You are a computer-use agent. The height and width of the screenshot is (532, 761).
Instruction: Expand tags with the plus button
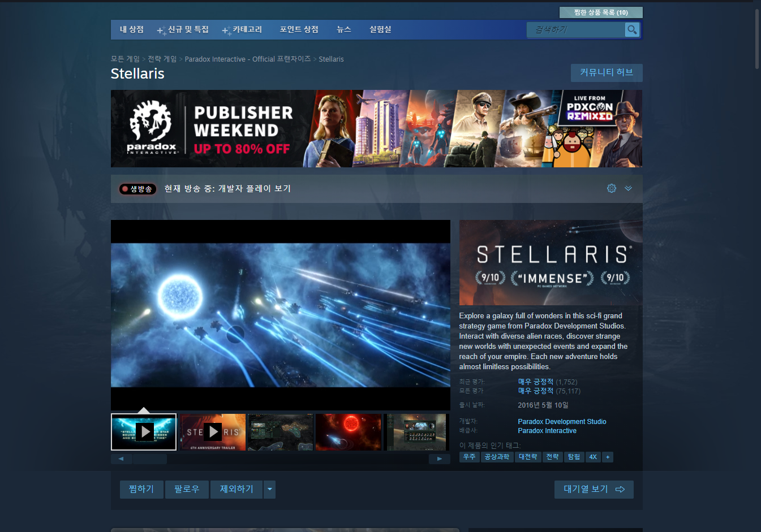608,457
